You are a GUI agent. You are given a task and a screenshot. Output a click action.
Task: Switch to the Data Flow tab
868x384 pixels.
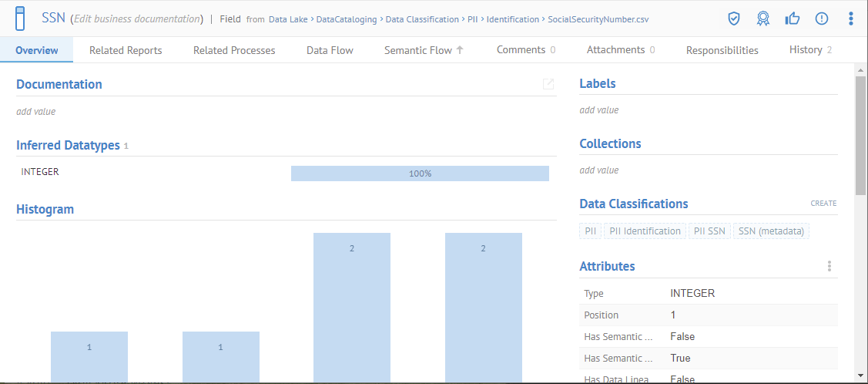[x=330, y=50]
